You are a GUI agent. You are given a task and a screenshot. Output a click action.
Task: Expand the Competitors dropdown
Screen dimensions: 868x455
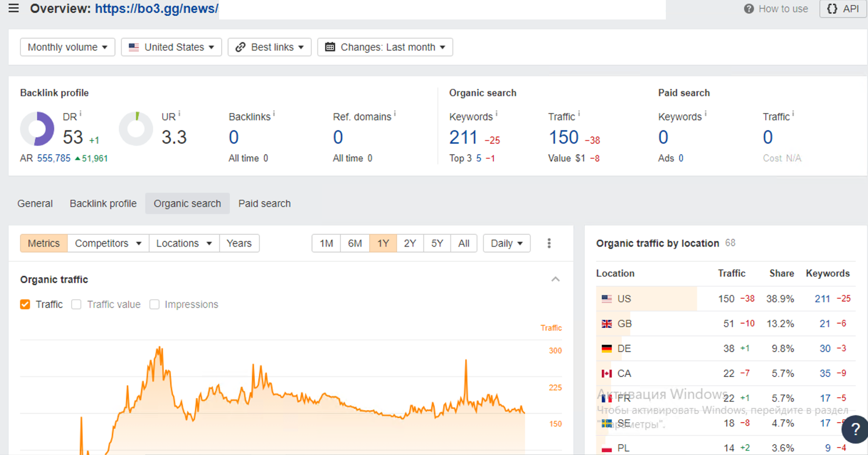108,244
